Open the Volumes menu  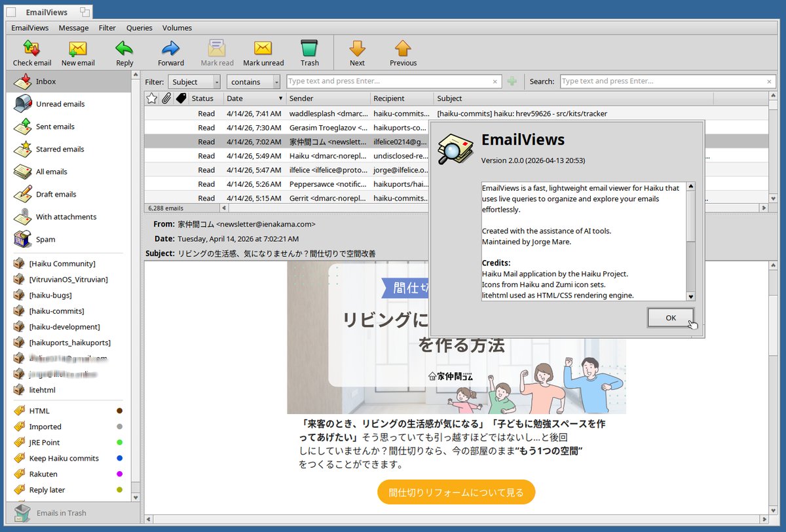pos(177,28)
